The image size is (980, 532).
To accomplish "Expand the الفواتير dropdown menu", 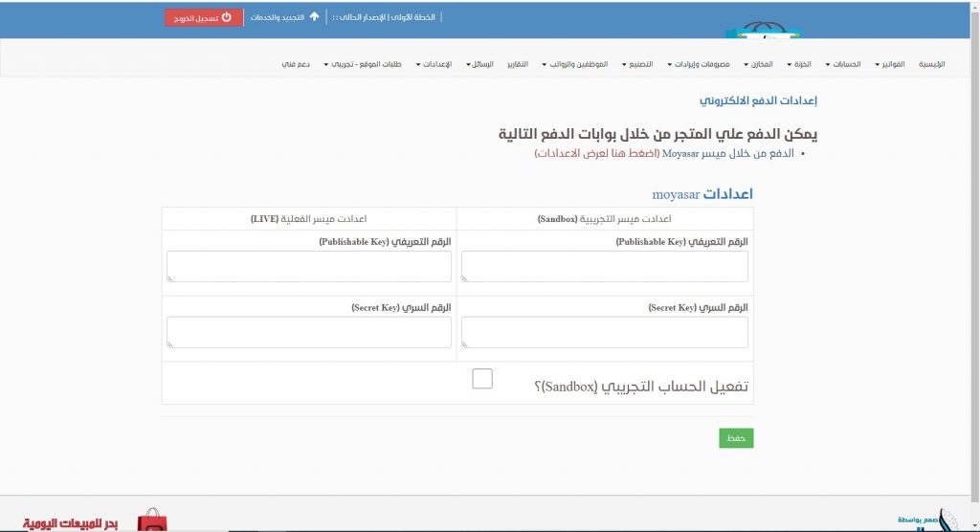I will pyautogui.click(x=889, y=64).
